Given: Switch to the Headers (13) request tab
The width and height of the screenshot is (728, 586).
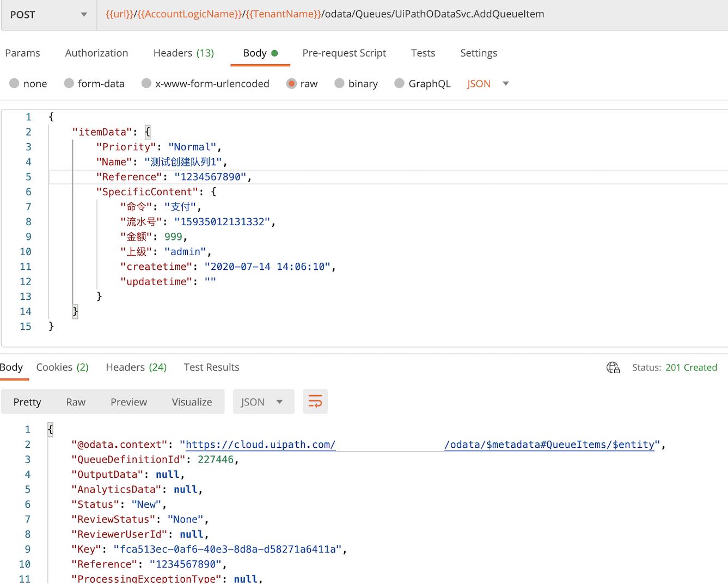Looking at the screenshot, I should coord(183,53).
